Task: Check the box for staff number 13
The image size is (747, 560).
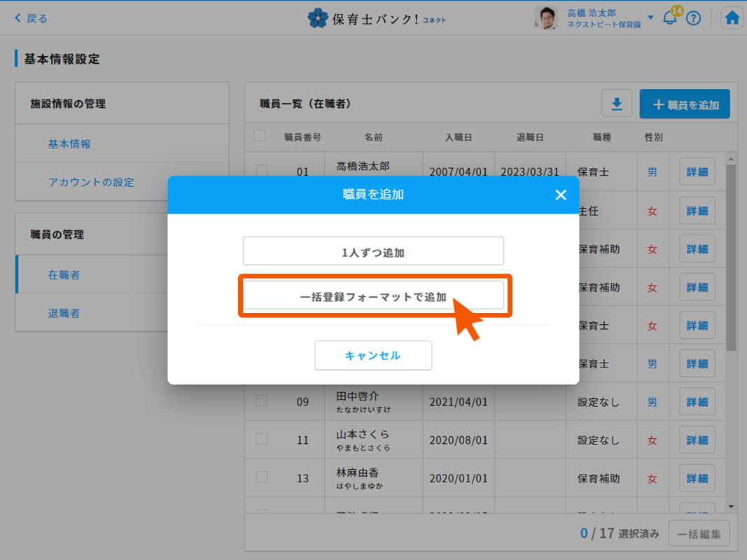Action: pos(262,477)
